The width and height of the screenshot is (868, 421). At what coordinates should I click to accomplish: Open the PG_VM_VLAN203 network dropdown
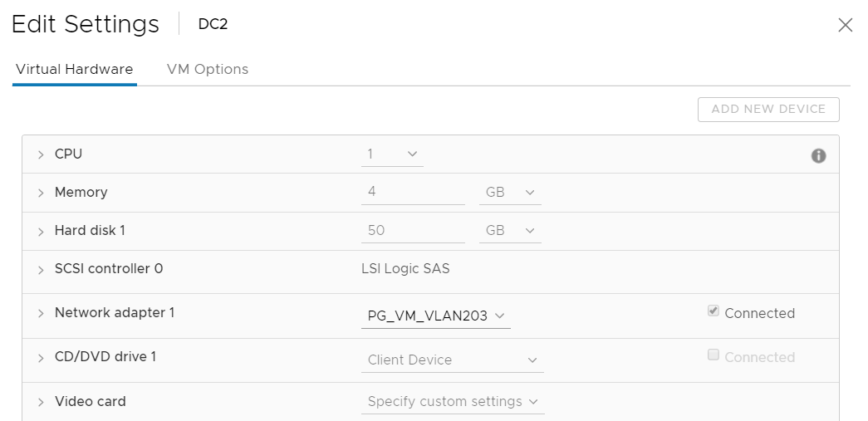point(436,316)
